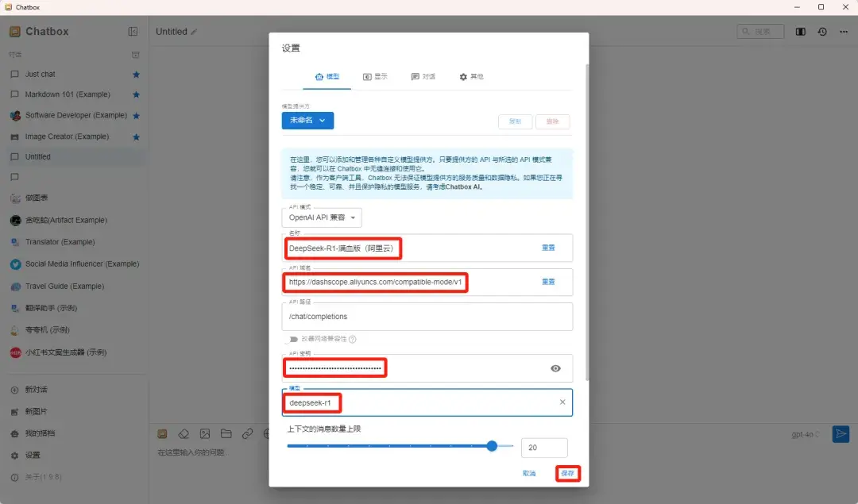
Task: Open 我的搭档 (my copilots)
Action: (74, 433)
